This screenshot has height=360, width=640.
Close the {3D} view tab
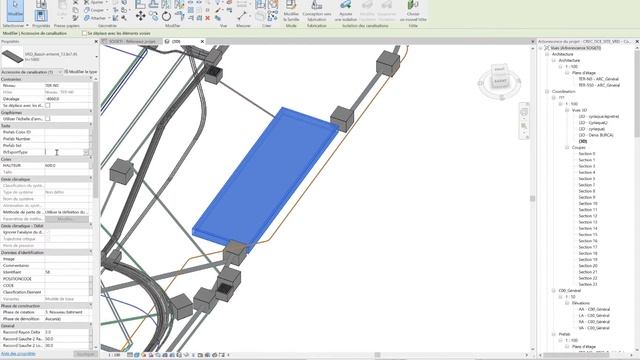[x=202, y=42]
